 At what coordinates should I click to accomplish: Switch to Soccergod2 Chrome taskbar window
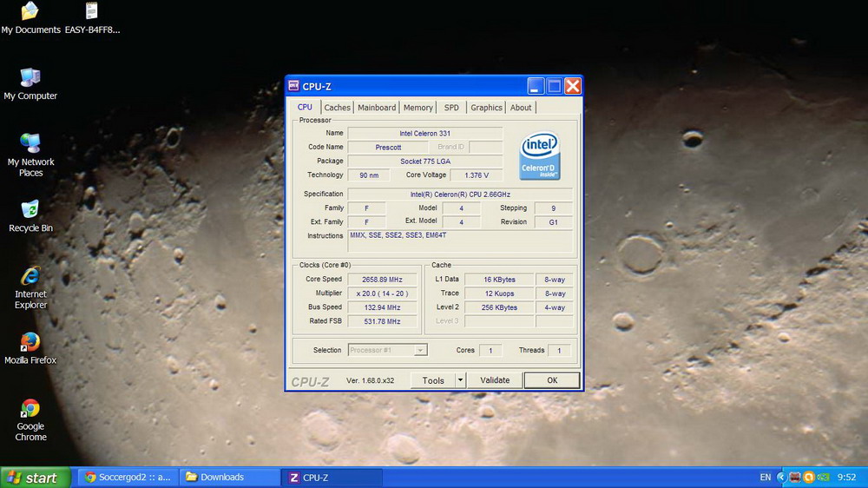(x=128, y=477)
